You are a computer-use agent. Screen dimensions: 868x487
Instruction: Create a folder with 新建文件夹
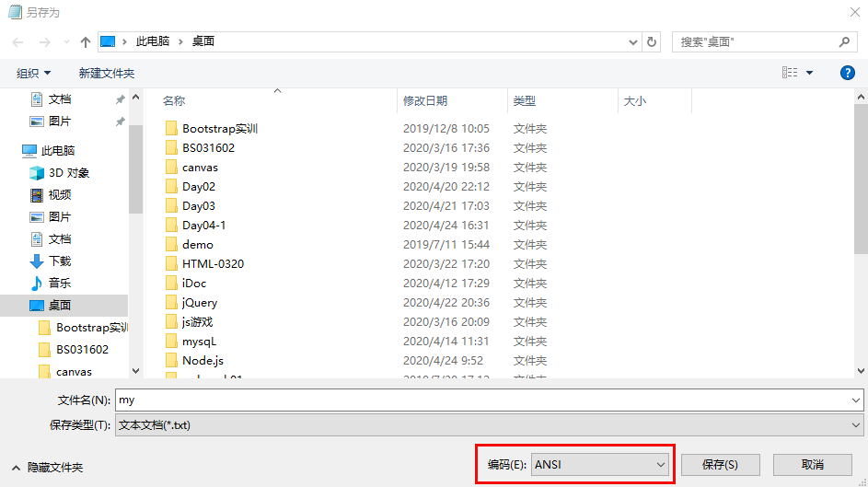[106, 73]
